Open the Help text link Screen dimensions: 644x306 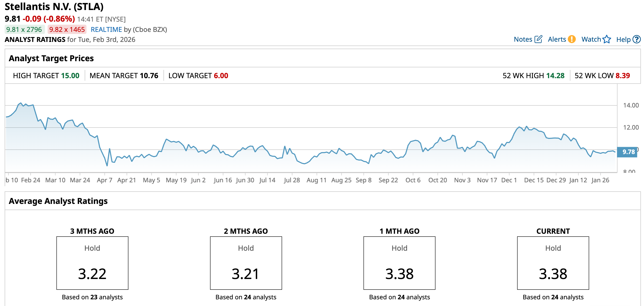point(623,40)
